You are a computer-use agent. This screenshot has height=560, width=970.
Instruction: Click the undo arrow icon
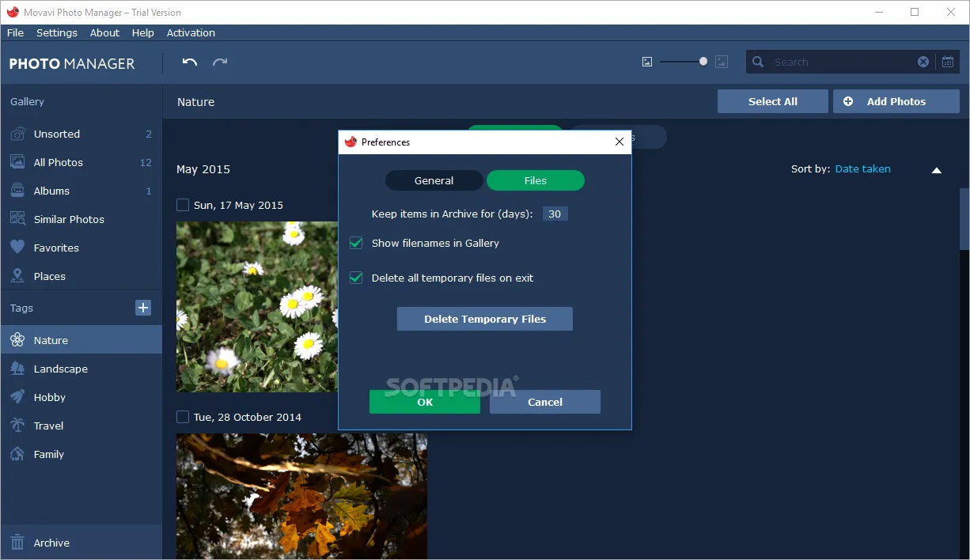pos(190,62)
